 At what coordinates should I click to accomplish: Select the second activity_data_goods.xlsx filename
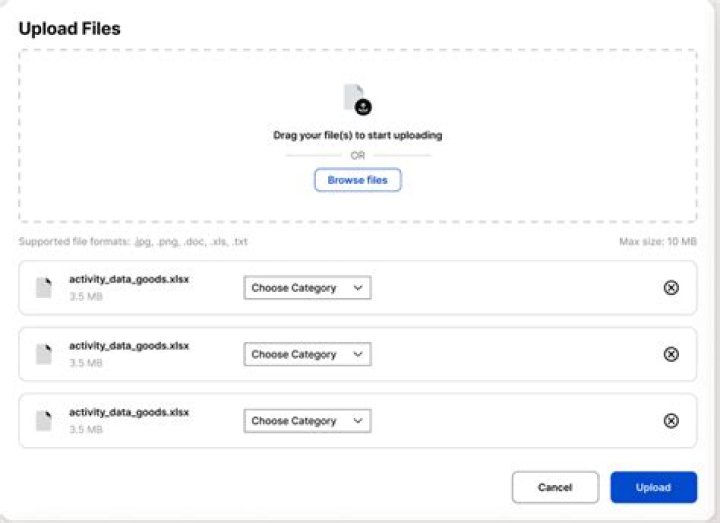(129, 346)
